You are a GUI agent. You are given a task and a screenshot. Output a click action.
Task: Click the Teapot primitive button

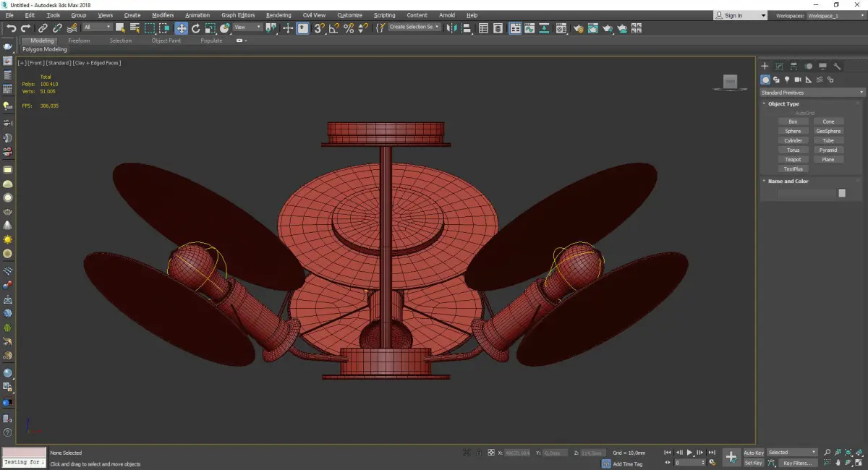[793, 160]
